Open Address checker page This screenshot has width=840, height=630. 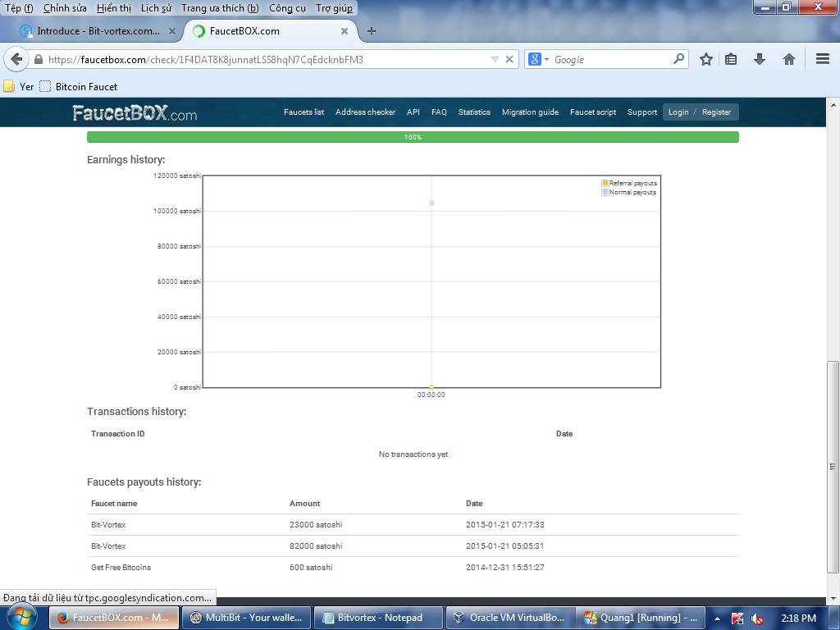point(365,112)
